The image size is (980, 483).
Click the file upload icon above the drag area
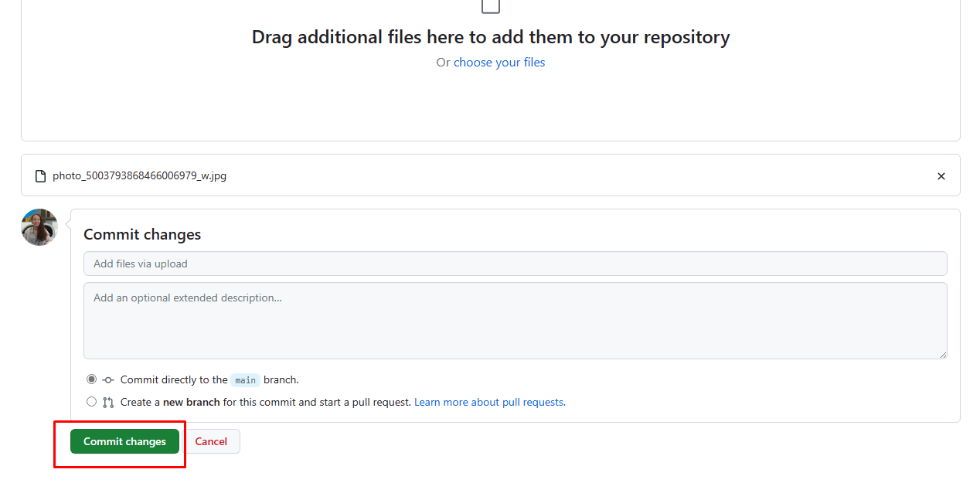coord(490,6)
